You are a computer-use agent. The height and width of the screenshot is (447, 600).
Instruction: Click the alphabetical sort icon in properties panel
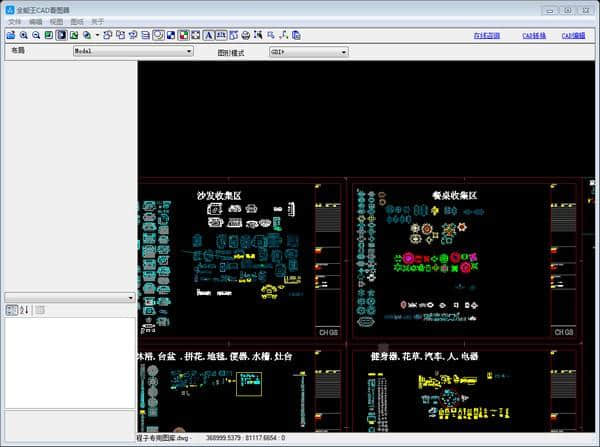point(25,310)
